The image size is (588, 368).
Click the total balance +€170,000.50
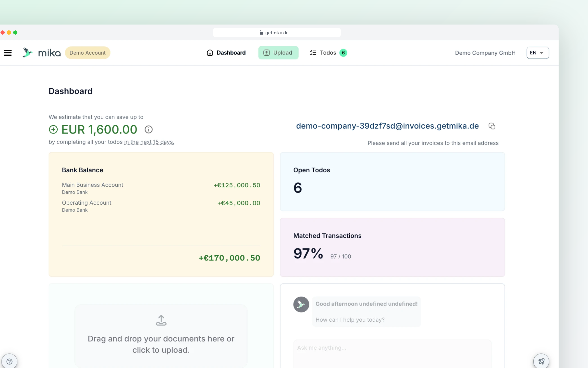[x=229, y=258]
